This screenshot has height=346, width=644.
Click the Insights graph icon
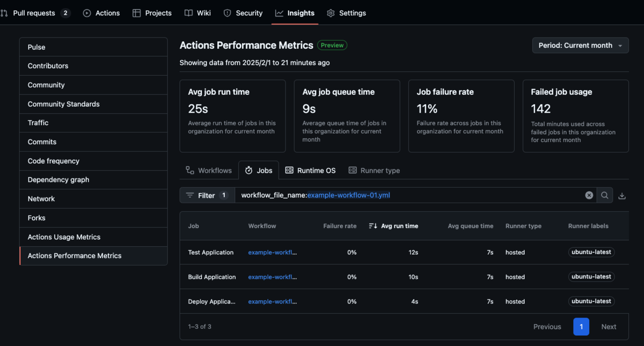[279, 13]
